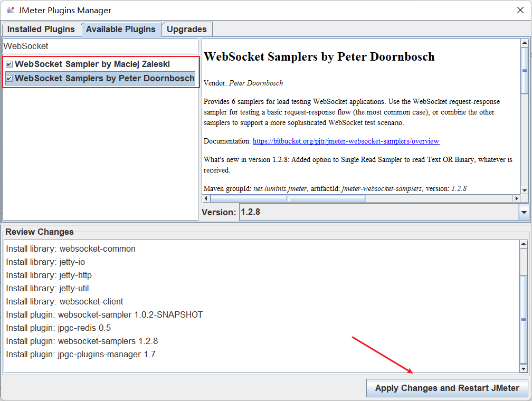Click Review Changes scroll up arrow
Viewport: 532px width, 401px height.
[524, 244]
